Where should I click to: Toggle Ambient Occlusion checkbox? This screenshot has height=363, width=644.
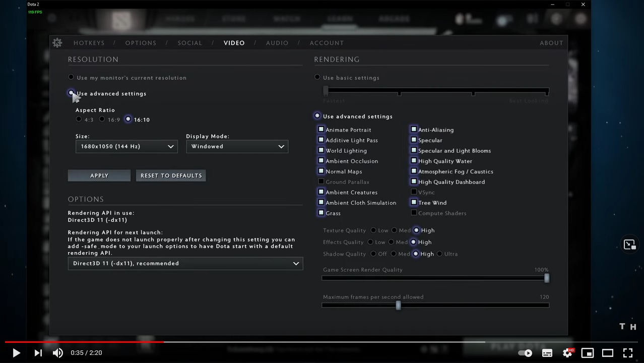(321, 161)
